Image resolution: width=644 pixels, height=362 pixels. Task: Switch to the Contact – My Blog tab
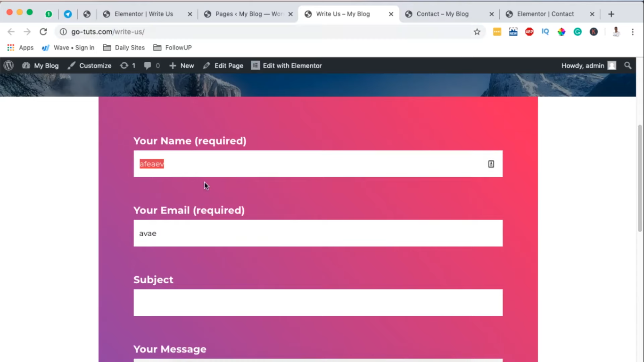tap(442, 14)
